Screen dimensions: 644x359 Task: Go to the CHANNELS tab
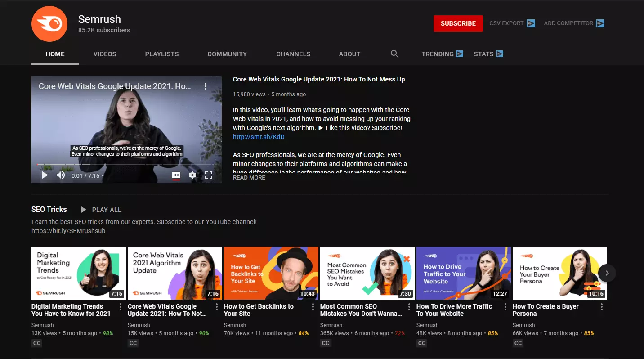click(293, 54)
